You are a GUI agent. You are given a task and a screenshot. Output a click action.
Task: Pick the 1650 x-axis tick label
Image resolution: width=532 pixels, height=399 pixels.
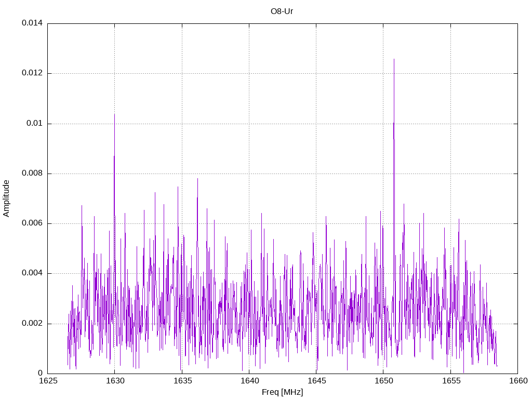coord(383,381)
